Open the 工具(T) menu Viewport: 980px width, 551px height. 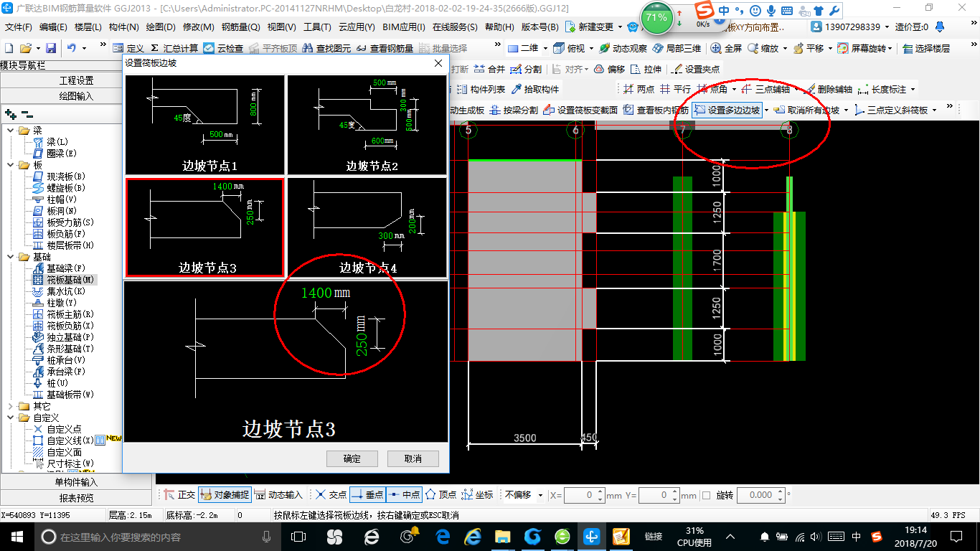[317, 27]
